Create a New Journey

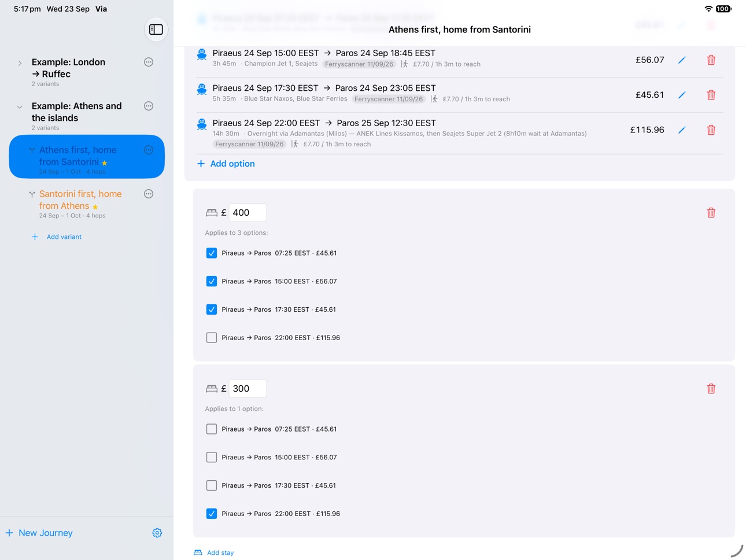tap(39, 533)
